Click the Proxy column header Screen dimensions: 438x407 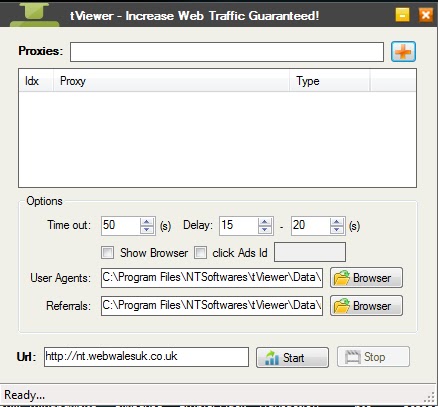[171, 81]
